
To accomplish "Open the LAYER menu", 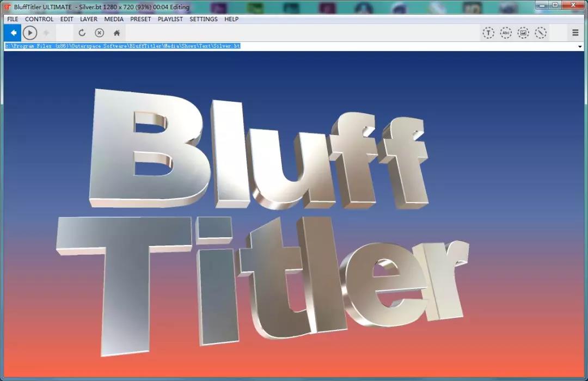I will click(89, 19).
